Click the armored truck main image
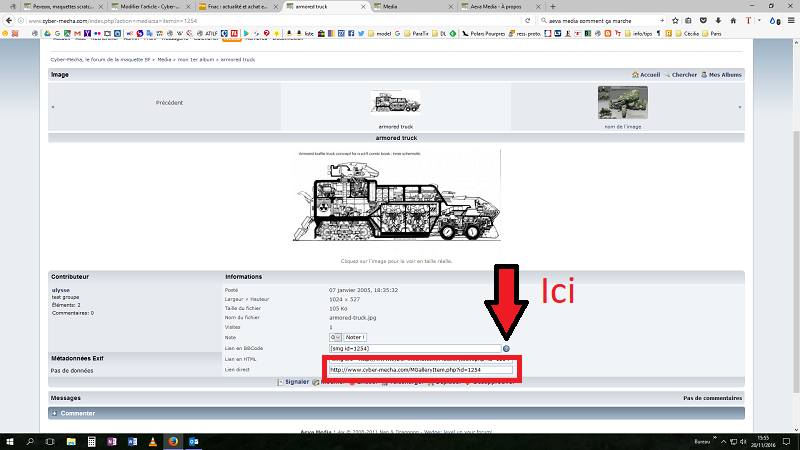This screenshot has width=800, height=450. click(396, 196)
